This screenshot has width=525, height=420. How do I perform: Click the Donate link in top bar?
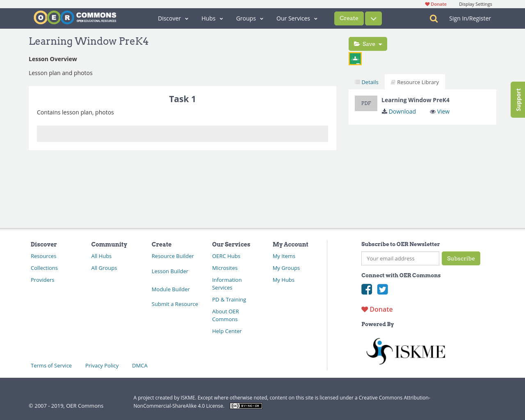click(436, 4)
